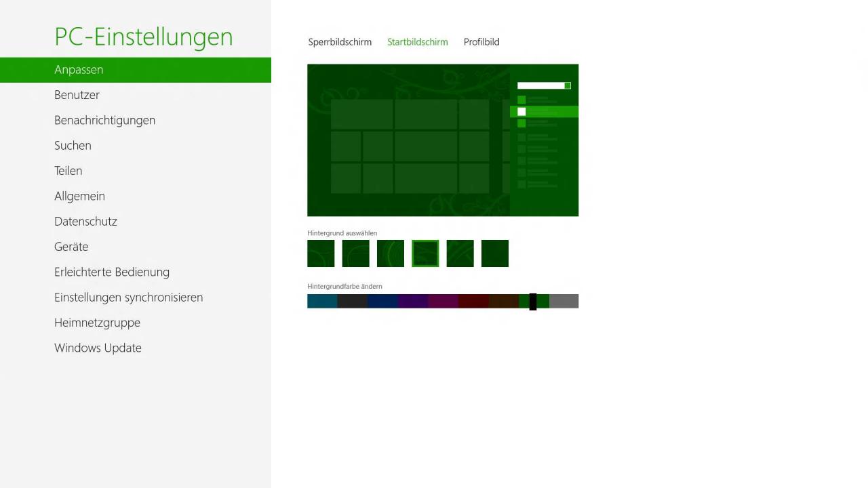Choose the plain solid background thumbnail

coord(495,253)
